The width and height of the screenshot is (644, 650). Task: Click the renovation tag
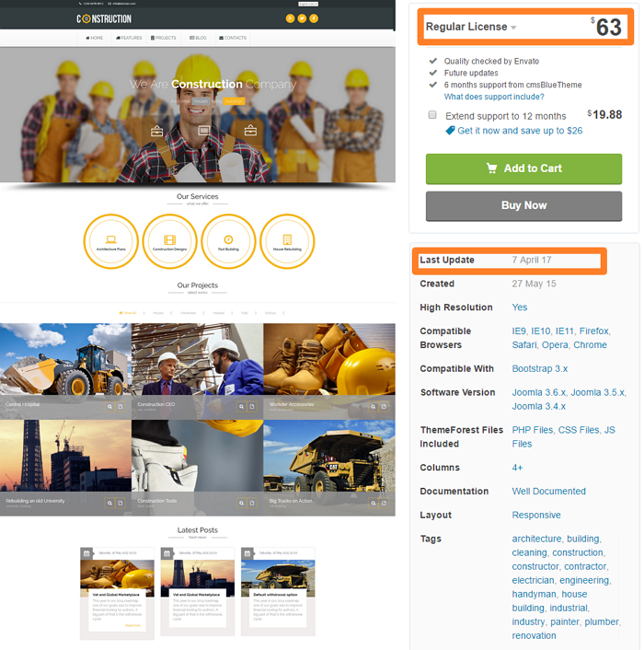[534, 635]
